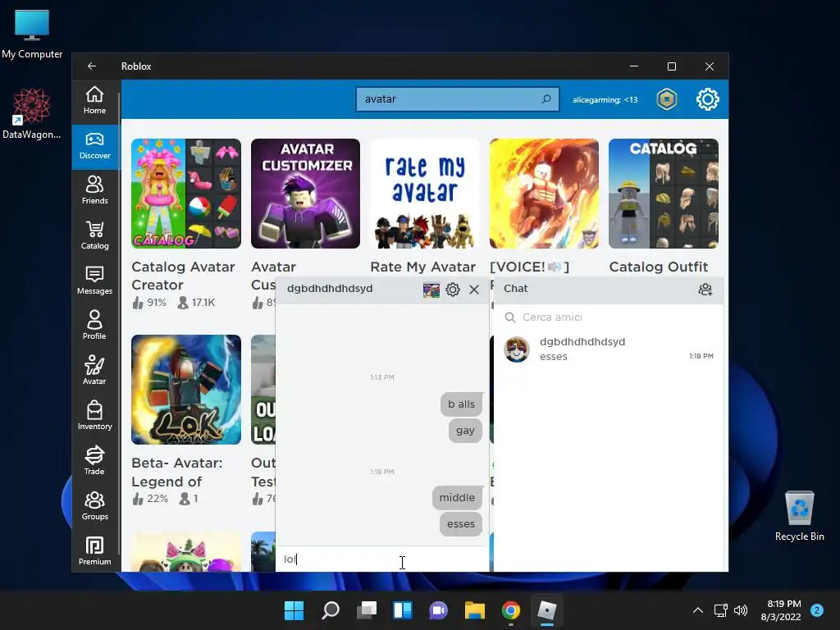Viewport: 840px width, 630px height.
Task: Click the Chat panel header
Action: coord(609,290)
